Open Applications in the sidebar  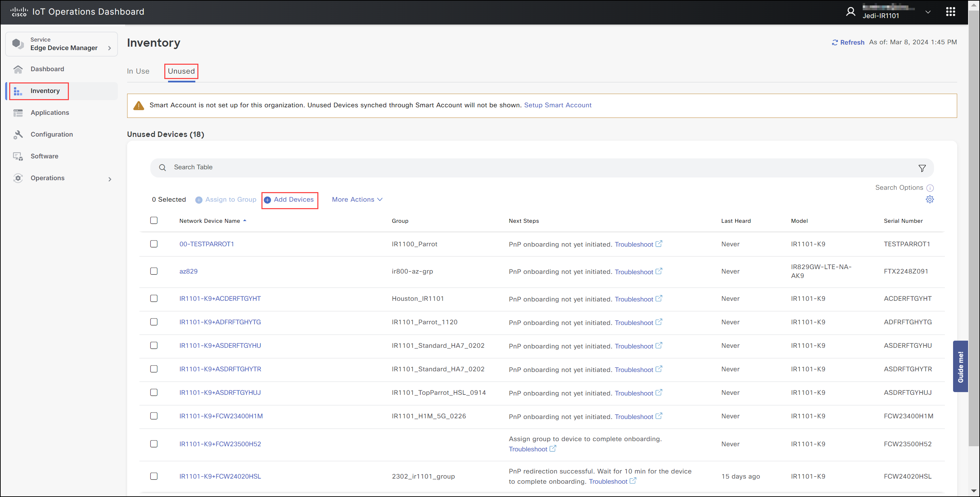tap(50, 113)
